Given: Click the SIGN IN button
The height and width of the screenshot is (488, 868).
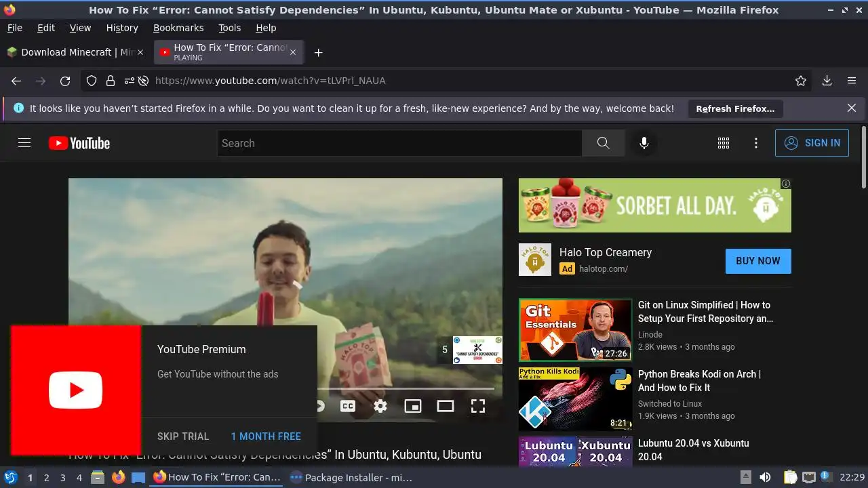Looking at the screenshot, I should (x=812, y=143).
